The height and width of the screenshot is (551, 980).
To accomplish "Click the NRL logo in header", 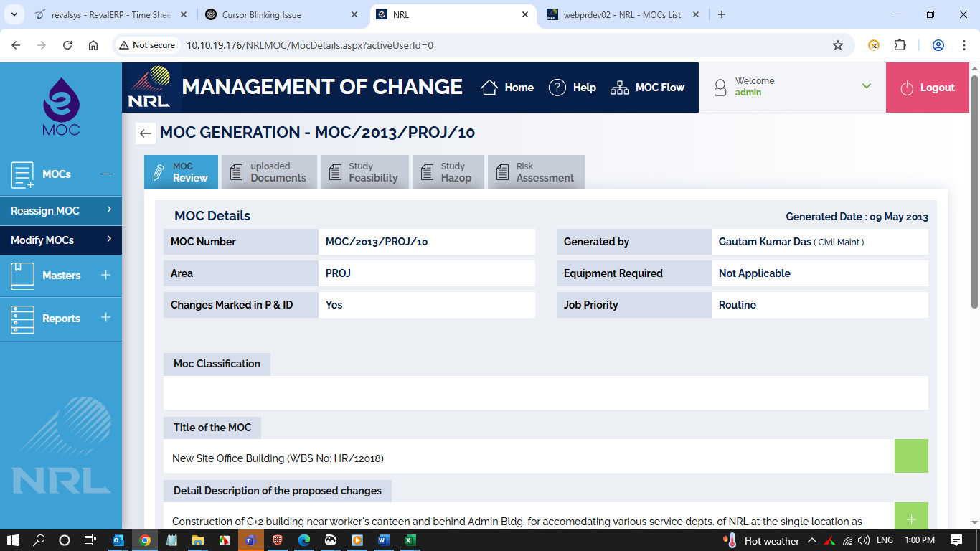I will click(149, 88).
